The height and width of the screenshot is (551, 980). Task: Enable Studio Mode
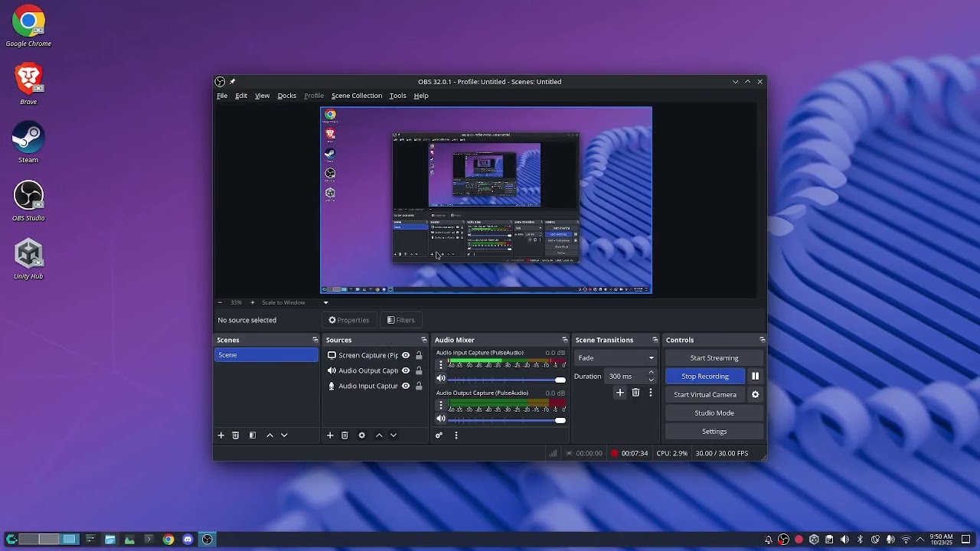pos(714,413)
